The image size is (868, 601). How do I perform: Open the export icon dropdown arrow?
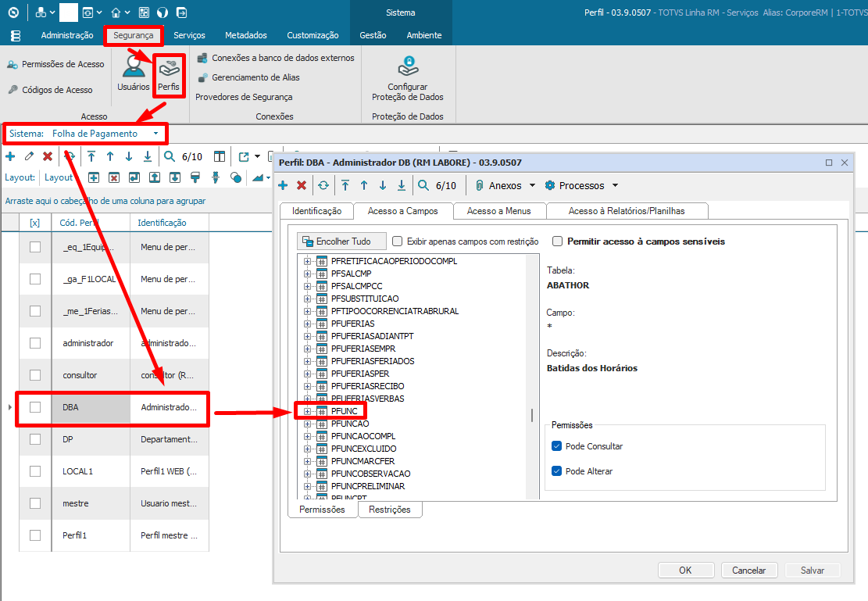[257, 157]
